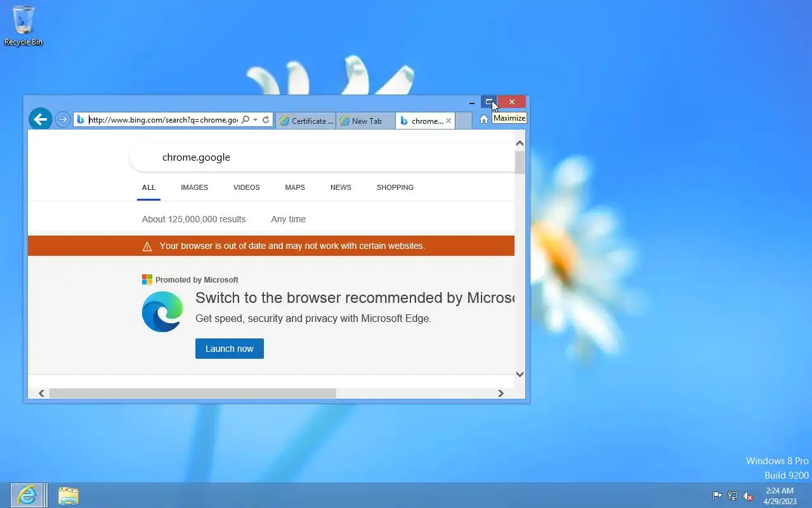Screen dimensions: 812x508
Task: Click the Bing search box containing chrome.google
Action: click(322, 157)
